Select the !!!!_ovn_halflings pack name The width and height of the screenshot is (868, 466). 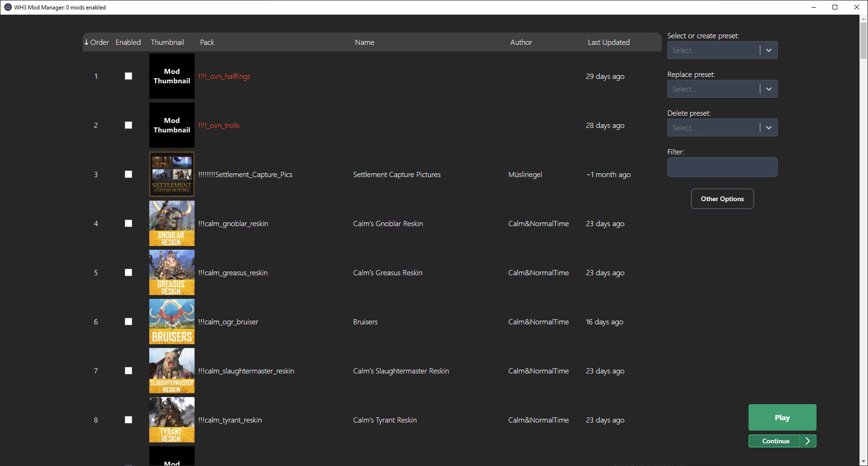[224, 76]
